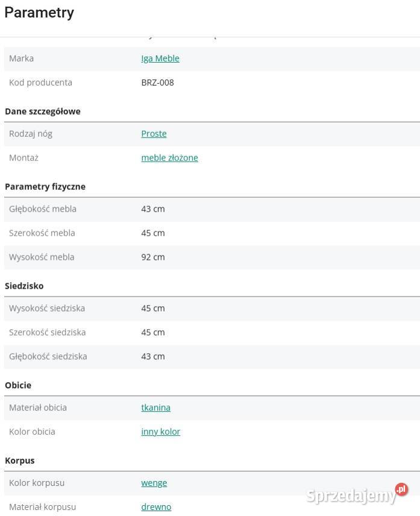Viewport: 420px width, 516px height.
Task: Open the wenge body color link
Action: [x=154, y=483]
